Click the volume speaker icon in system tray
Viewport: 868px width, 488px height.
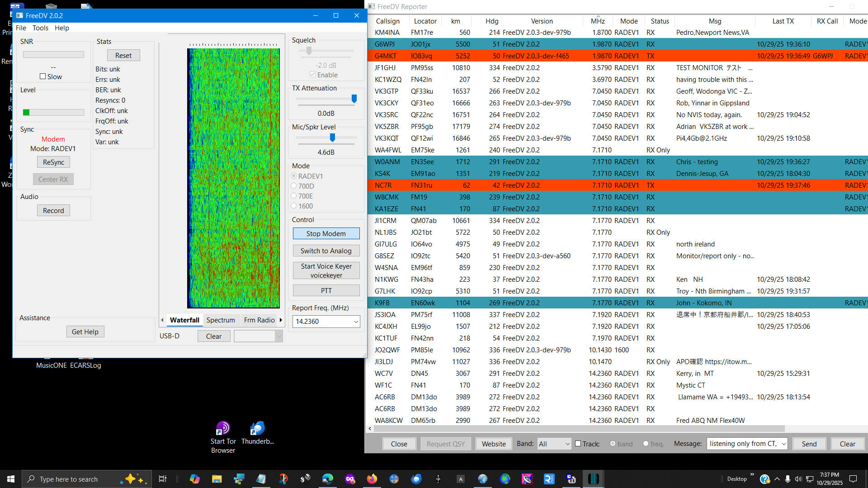click(x=798, y=479)
